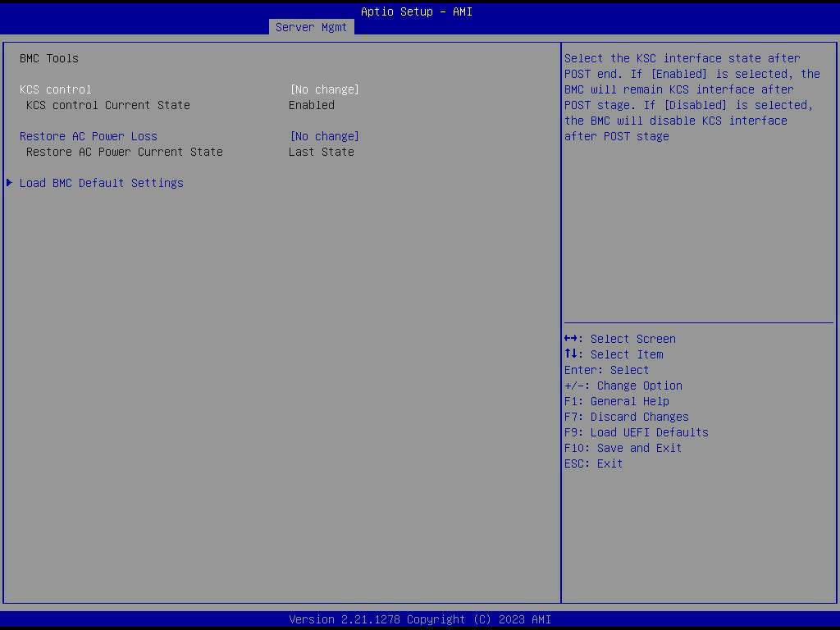This screenshot has height=630, width=840.
Task: Highlight the Restore AC Power Loss label
Action: [89, 136]
